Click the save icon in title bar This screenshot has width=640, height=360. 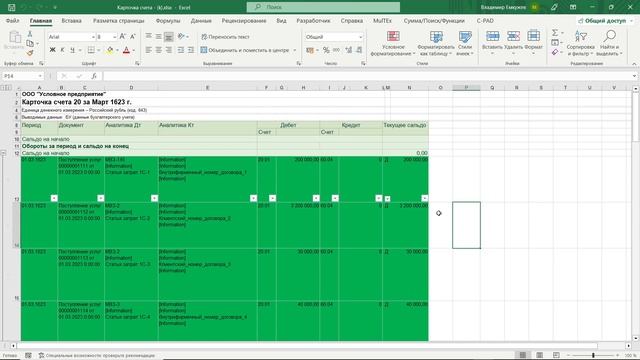point(11,7)
